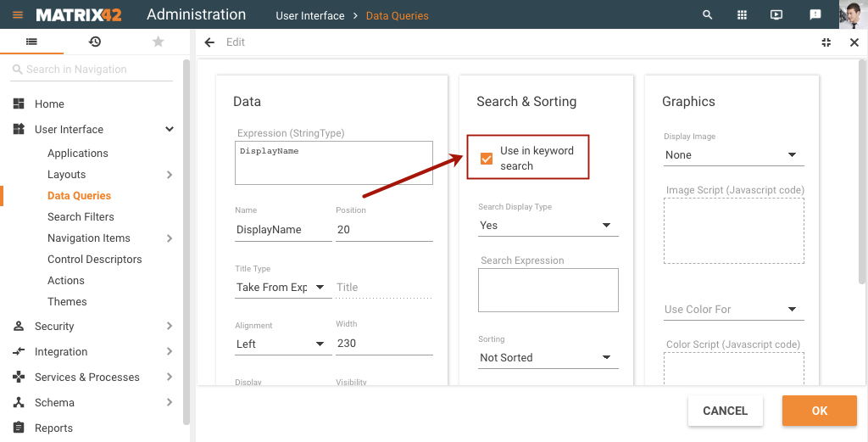The width and height of the screenshot is (868, 442).
Task: Expand the Security navigation section
Action: 92,327
